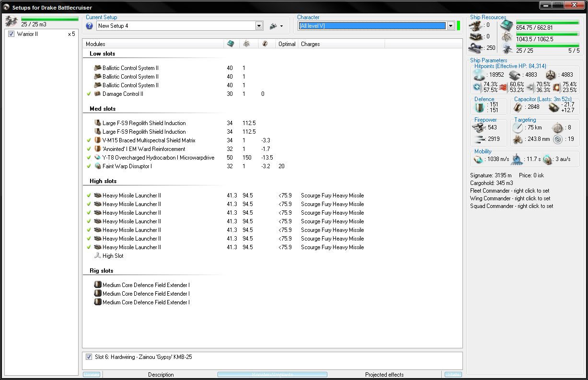This screenshot has height=380, width=588.
Task: Open the Character selection dropdown
Action: pos(450,26)
